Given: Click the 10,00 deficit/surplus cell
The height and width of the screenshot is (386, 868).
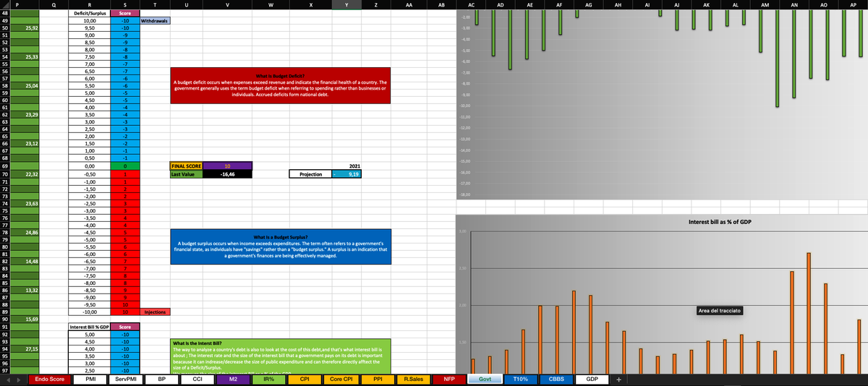Looking at the screenshot, I should point(89,20).
